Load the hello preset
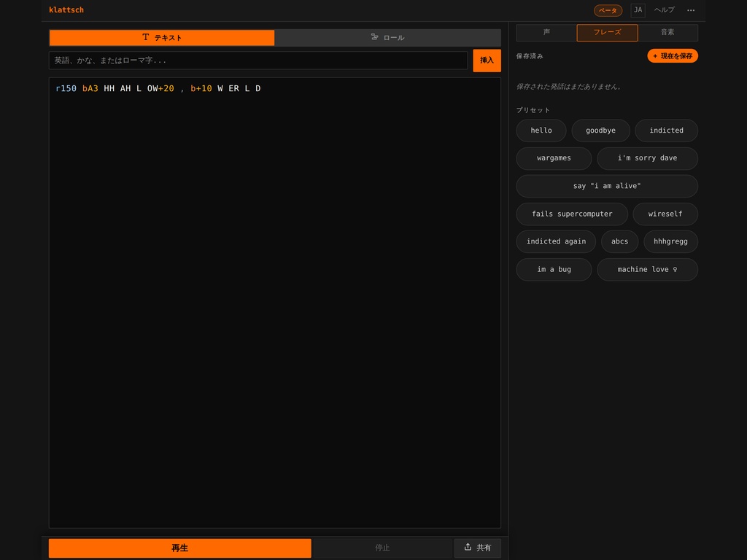The height and width of the screenshot is (560, 747). point(541,131)
